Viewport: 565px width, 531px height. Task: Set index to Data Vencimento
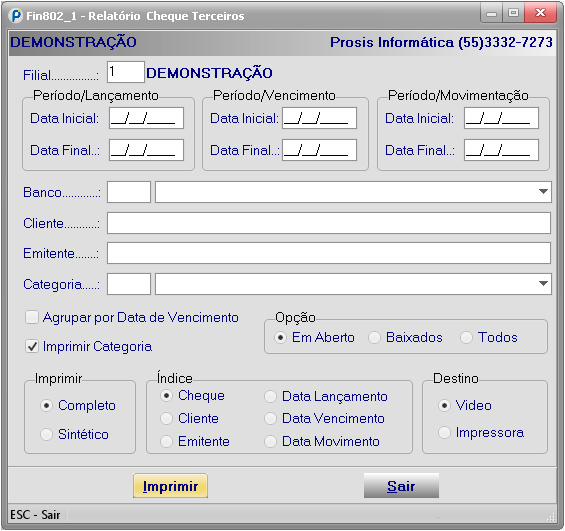(270, 419)
